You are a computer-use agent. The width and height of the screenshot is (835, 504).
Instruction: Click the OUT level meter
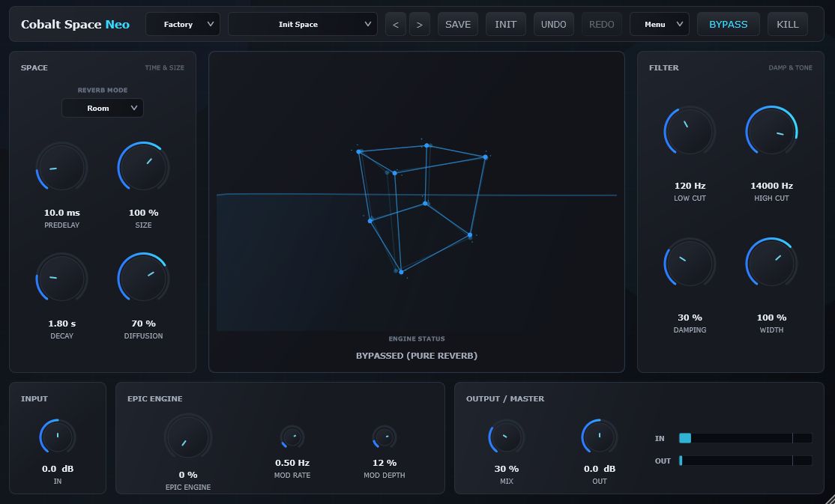(746, 461)
